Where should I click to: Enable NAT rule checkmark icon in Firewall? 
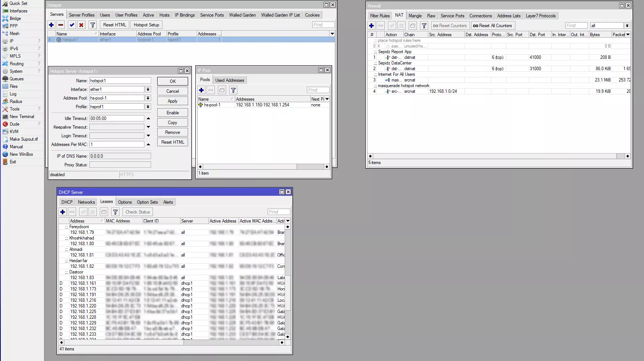(x=392, y=26)
